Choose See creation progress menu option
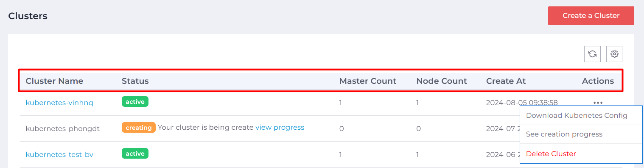The height and width of the screenshot is (168, 644). click(564, 134)
